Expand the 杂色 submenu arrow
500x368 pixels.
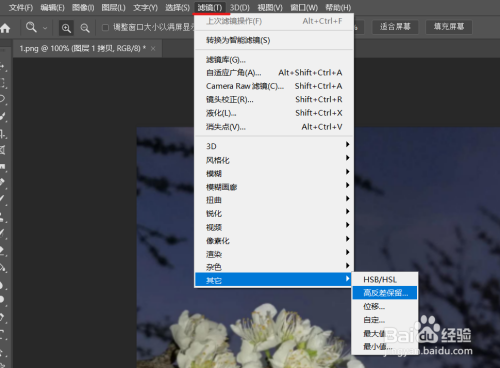[x=347, y=266]
